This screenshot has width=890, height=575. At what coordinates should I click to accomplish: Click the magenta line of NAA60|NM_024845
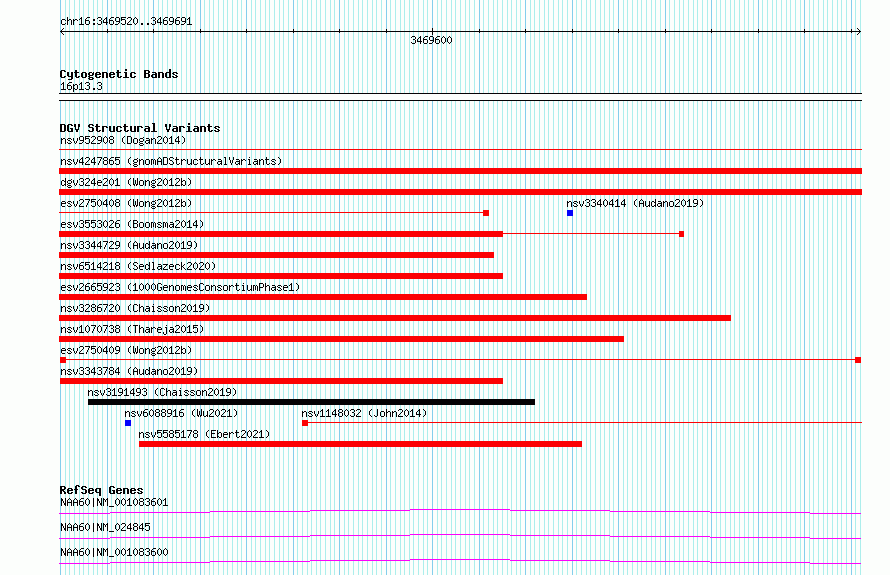tap(460, 536)
